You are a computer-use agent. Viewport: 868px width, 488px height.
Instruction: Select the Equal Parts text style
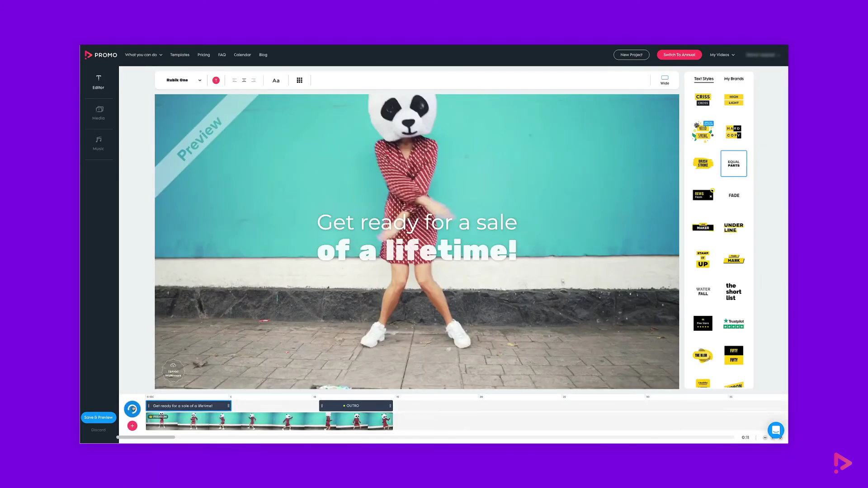(x=733, y=163)
